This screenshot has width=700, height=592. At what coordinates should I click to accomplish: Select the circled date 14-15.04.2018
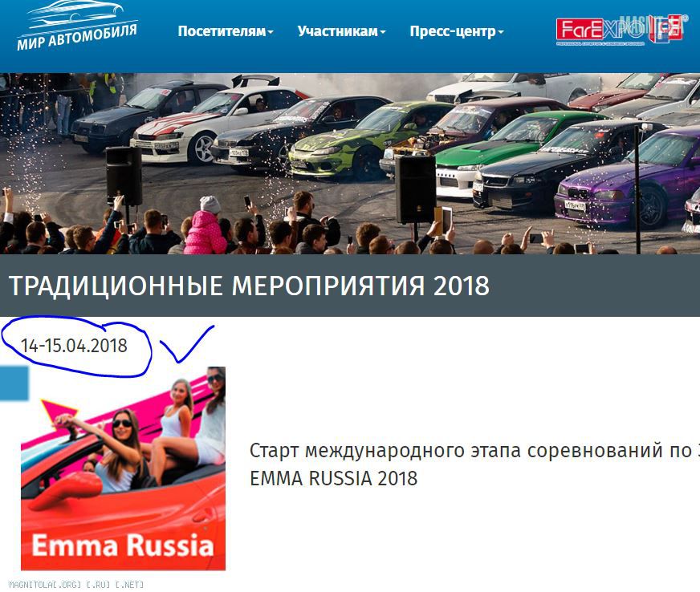coord(74,346)
